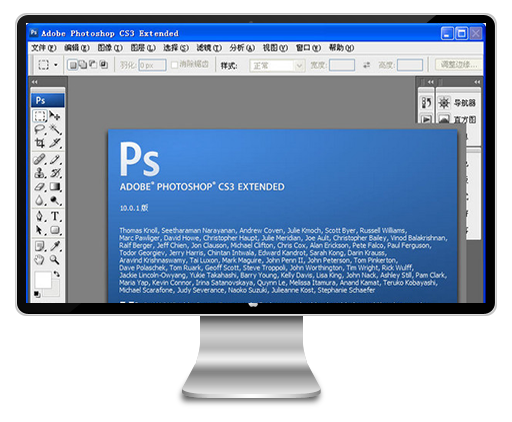512x422 pixels.
Task: Open the 编辑 (Edit) menu
Action: (x=77, y=48)
